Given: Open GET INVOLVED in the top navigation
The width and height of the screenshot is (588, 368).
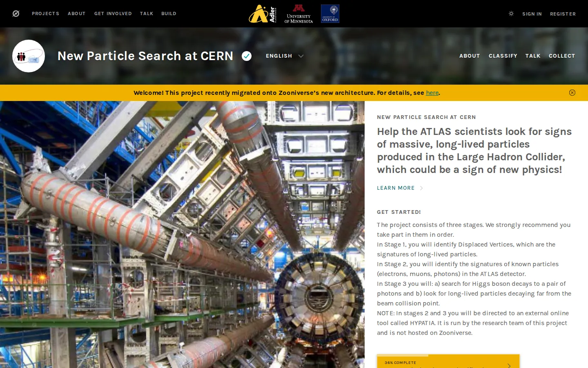Looking at the screenshot, I should (x=113, y=13).
